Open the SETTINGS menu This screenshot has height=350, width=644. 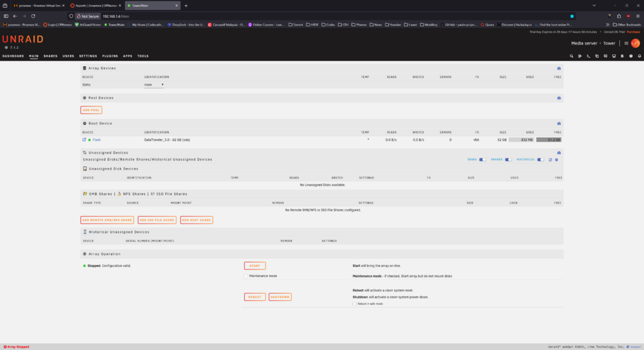pyautogui.click(x=88, y=56)
